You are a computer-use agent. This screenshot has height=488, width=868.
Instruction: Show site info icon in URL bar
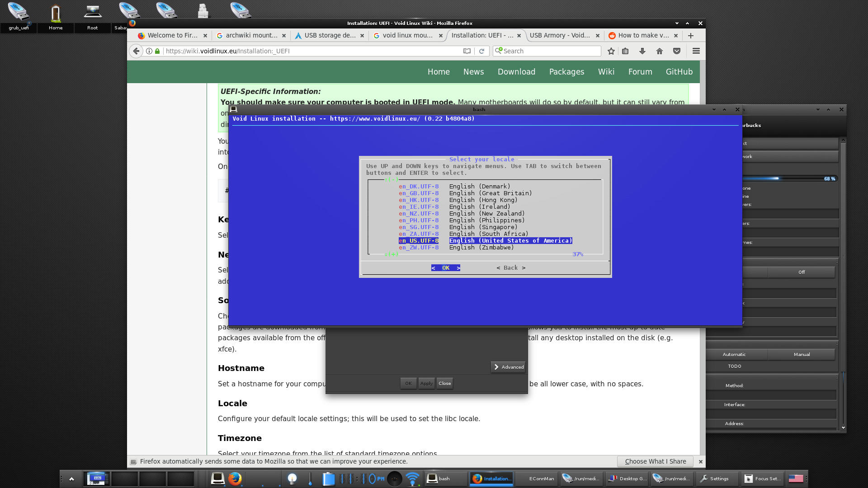[149, 51]
